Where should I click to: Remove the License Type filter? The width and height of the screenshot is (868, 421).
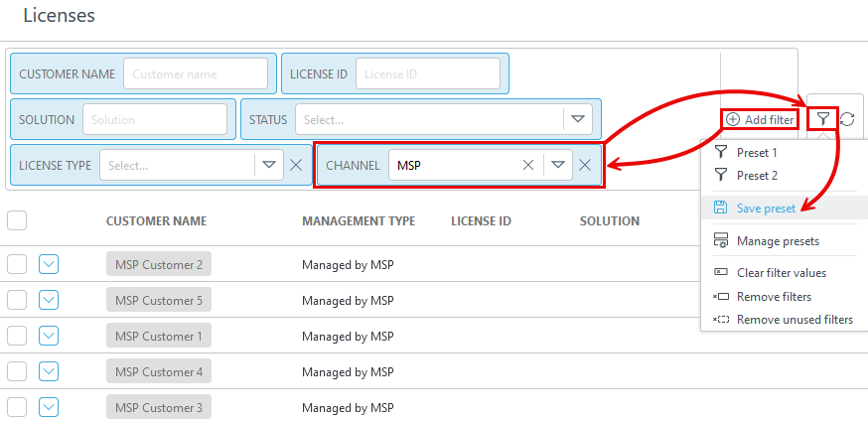[x=296, y=166]
